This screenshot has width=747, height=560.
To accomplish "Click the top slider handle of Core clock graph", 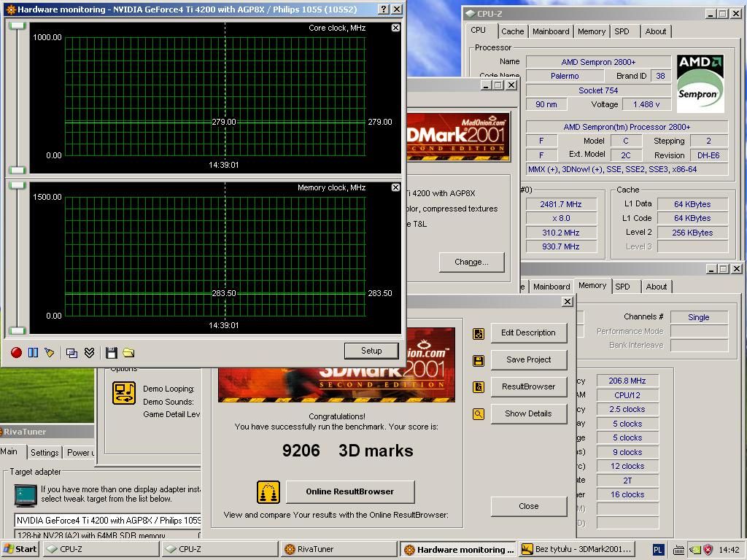I will pos(18,26).
